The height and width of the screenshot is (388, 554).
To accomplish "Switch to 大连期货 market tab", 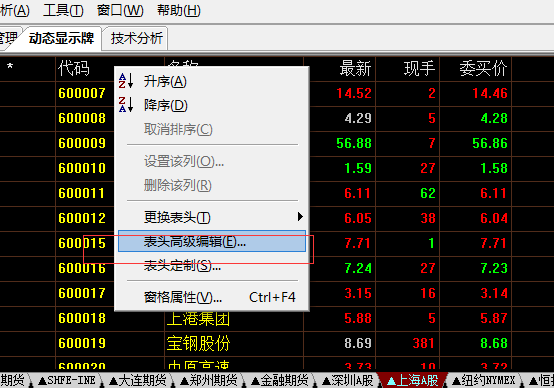I will [138, 381].
